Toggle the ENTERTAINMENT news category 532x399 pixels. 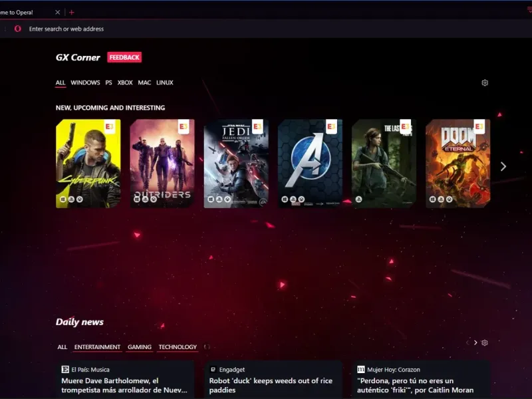(x=97, y=347)
